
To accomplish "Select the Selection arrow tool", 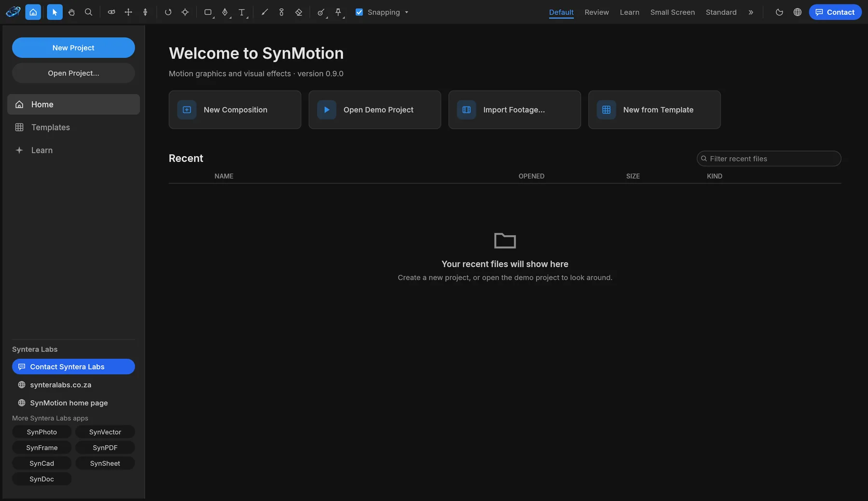I will tap(54, 12).
